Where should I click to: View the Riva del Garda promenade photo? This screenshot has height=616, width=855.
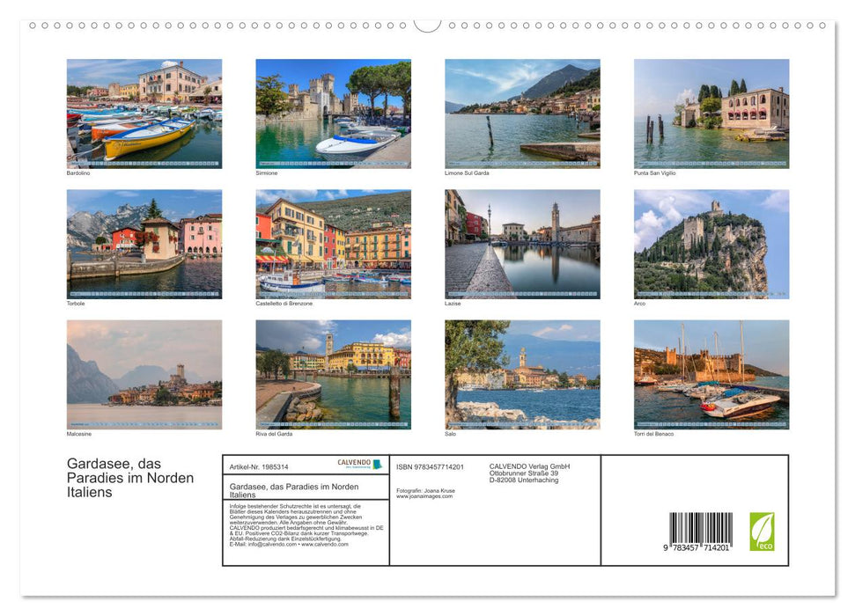pyautogui.click(x=333, y=375)
